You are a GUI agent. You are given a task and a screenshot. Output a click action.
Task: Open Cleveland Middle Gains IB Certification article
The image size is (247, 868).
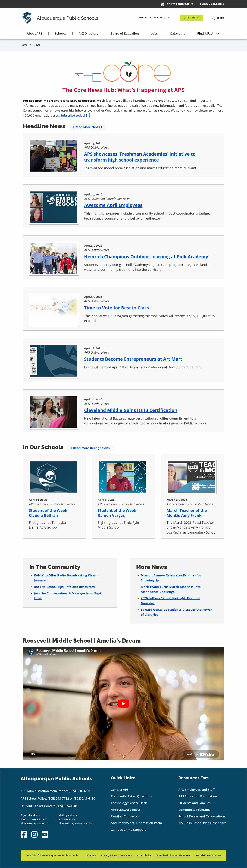(131, 410)
